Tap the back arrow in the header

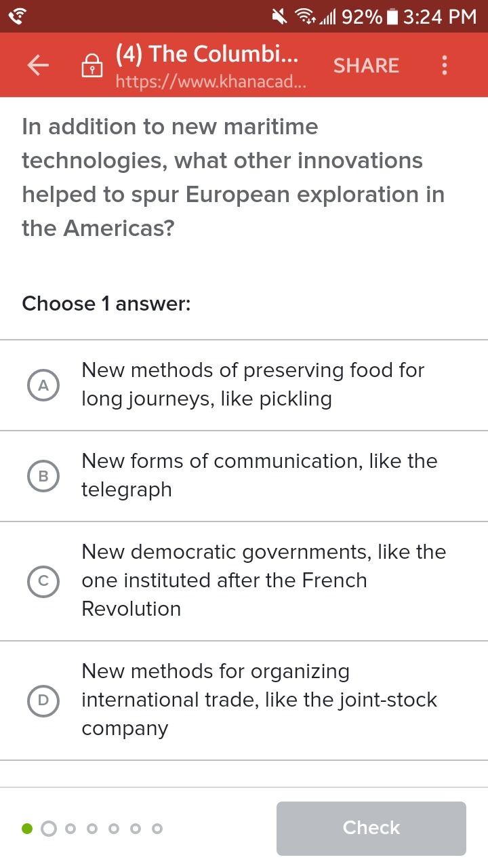click(x=39, y=66)
